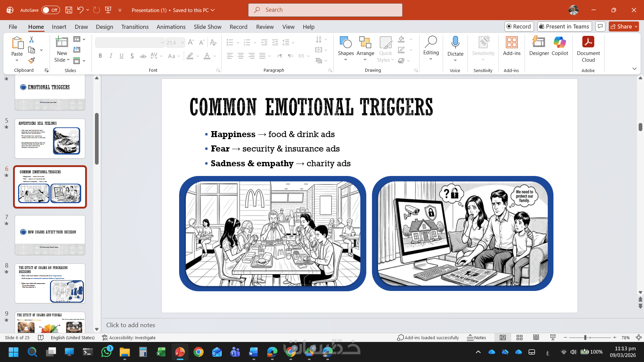Click the Format Painter brush icon
The width and height of the screenshot is (644, 362).
pyautogui.click(x=32, y=61)
